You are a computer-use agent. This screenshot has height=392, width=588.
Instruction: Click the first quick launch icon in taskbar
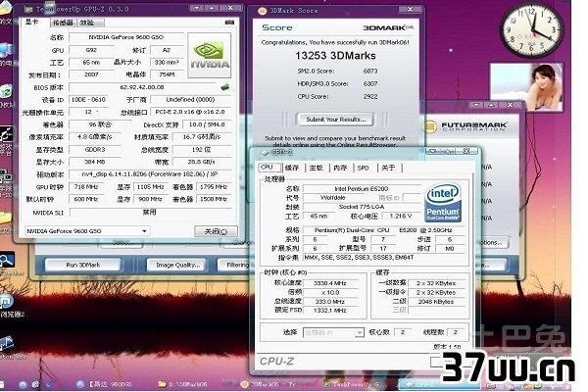click(x=23, y=384)
